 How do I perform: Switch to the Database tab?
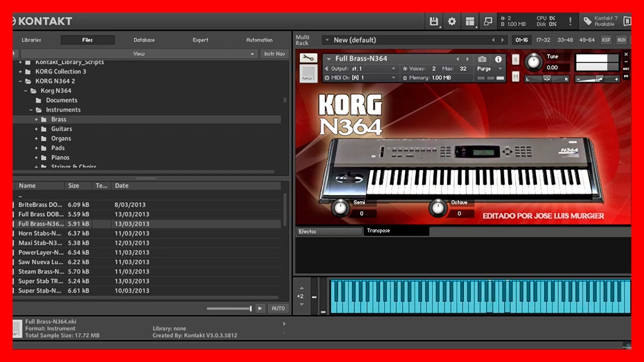pyautogui.click(x=144, y=40)
